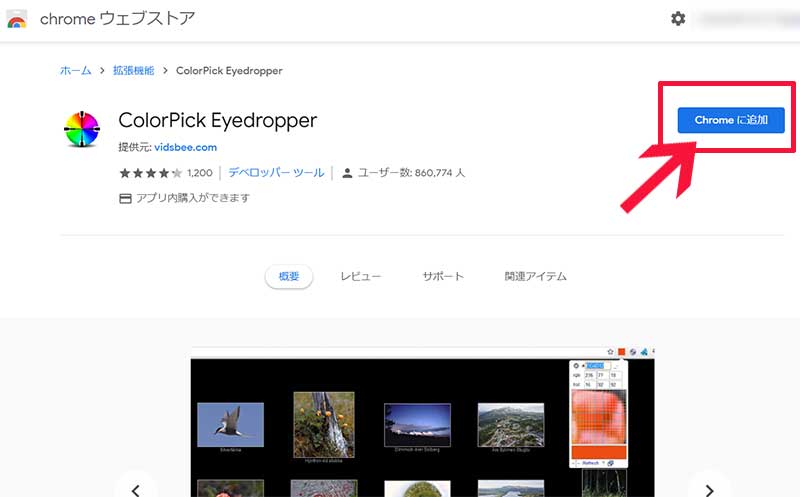This screenshot has width=800, height=497.
Task: Click the bird photo thumbnail in preview
Action: (231, 425)
